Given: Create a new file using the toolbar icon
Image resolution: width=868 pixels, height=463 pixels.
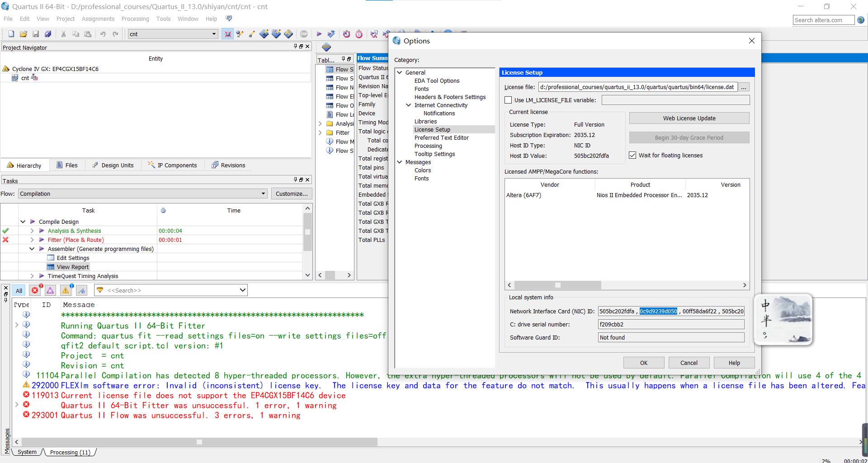Looking at the screenshot, I should click(x=11, y=33).
